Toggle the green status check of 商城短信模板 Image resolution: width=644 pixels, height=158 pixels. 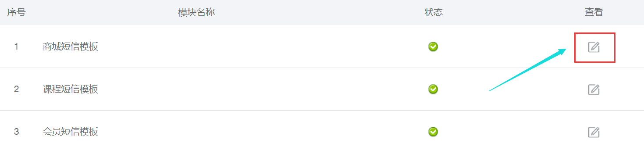[x=433, y=47]
